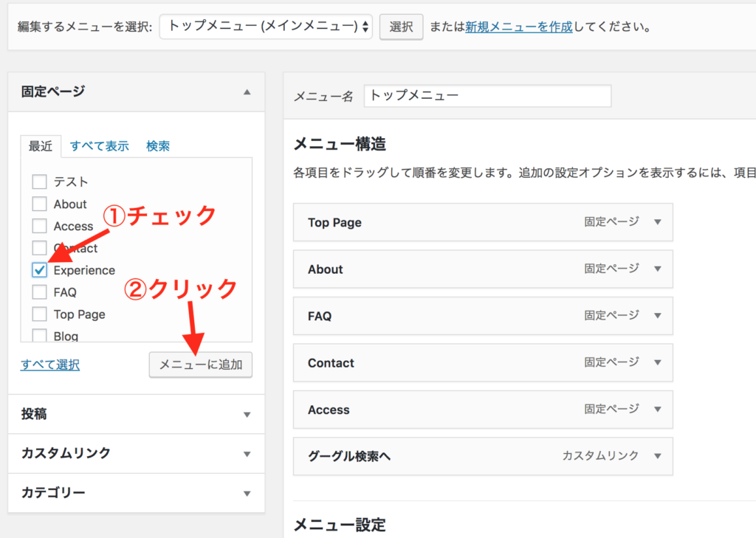Enable the FAQ page checkbox
This screenshot has width=756, height=538.
(x=40, y=292)
